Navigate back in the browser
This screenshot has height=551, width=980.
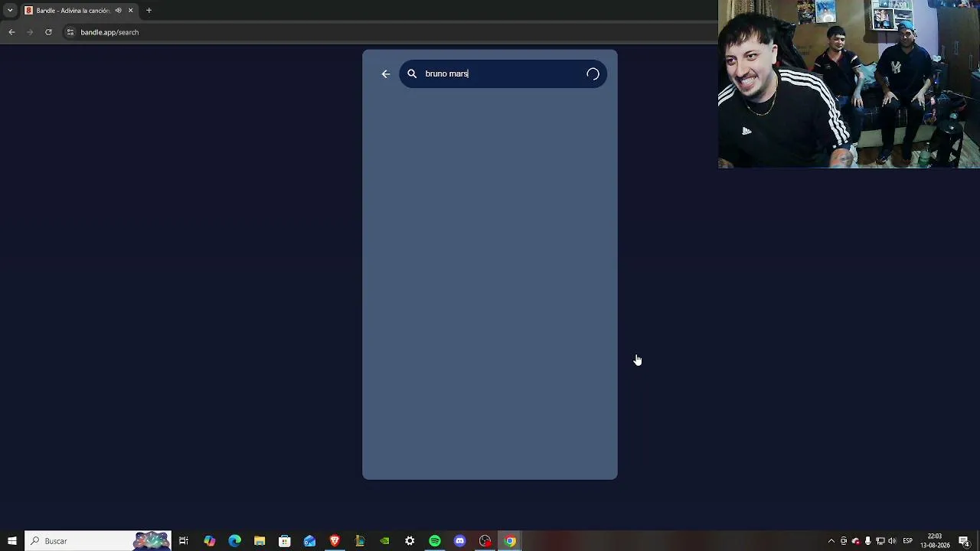click(11, 32)
